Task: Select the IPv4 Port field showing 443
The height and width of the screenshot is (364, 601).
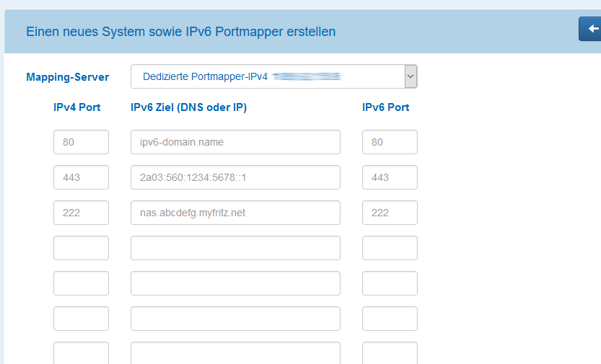Action: [x=81, y=177]
